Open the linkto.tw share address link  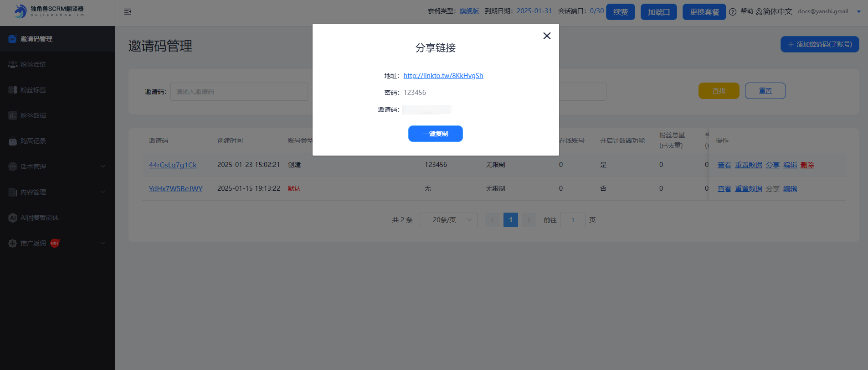tap(443, 76)
